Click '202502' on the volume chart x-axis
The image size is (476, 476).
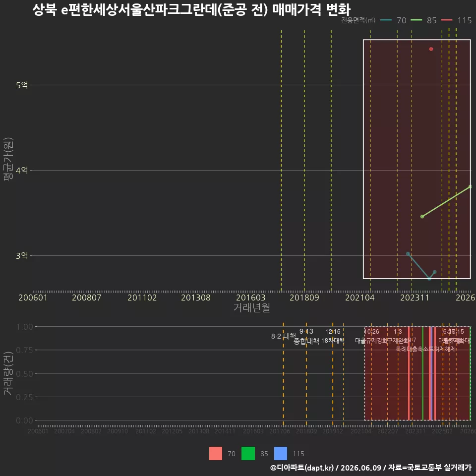tap(442, 431)
